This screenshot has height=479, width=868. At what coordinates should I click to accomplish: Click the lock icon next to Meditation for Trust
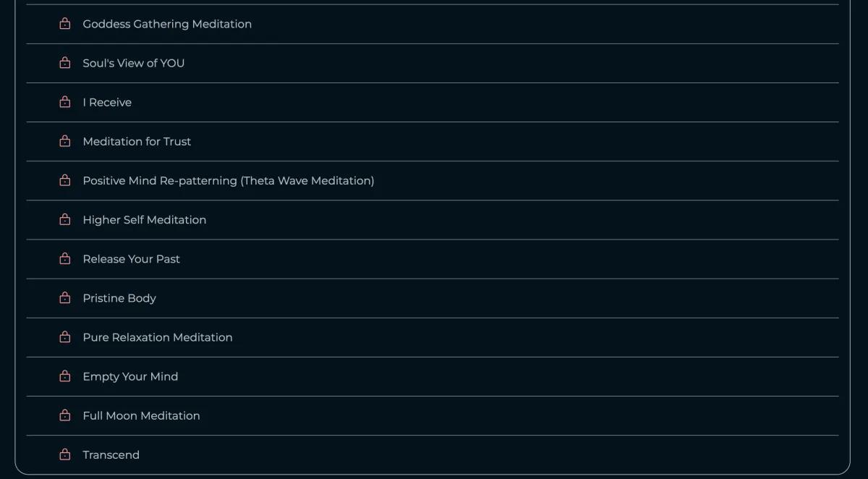(x=65, y=141)
